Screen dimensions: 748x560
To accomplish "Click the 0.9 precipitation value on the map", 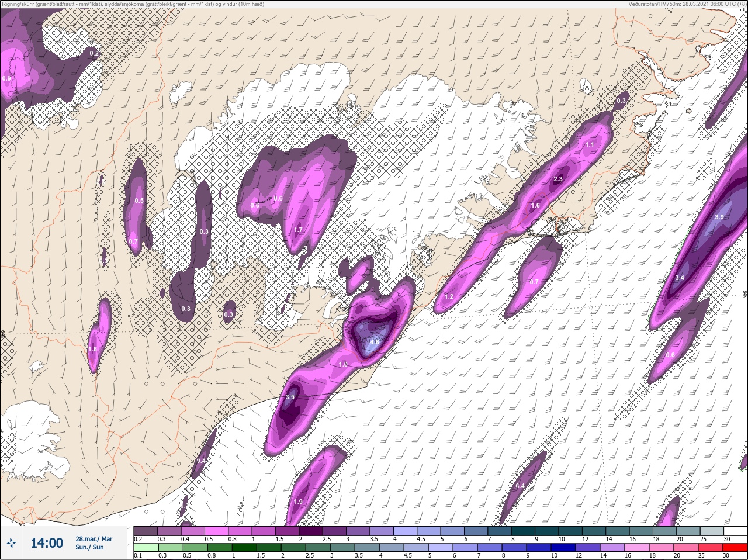I will click(6, 78).
